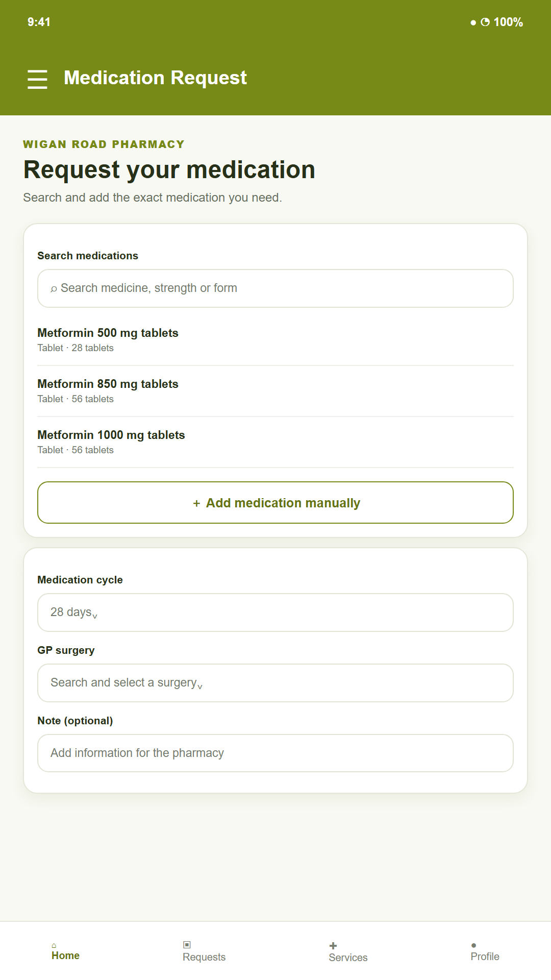Open the hamburger navigation menu

point(37,79)
